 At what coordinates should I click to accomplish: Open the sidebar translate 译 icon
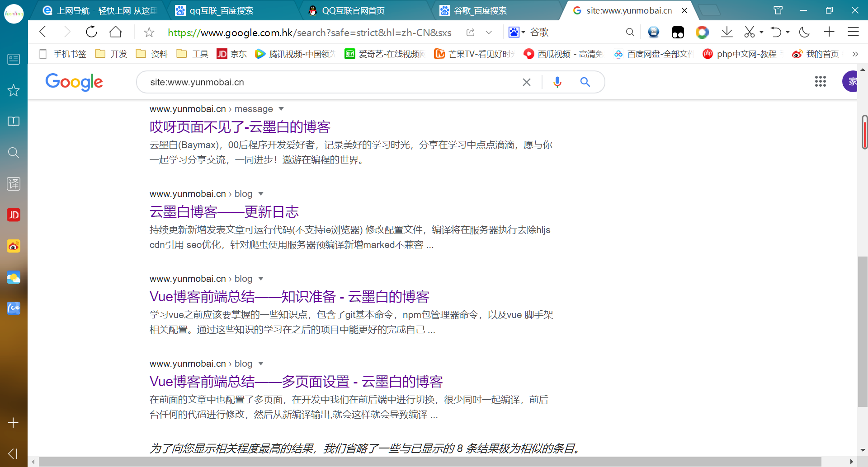14,184
